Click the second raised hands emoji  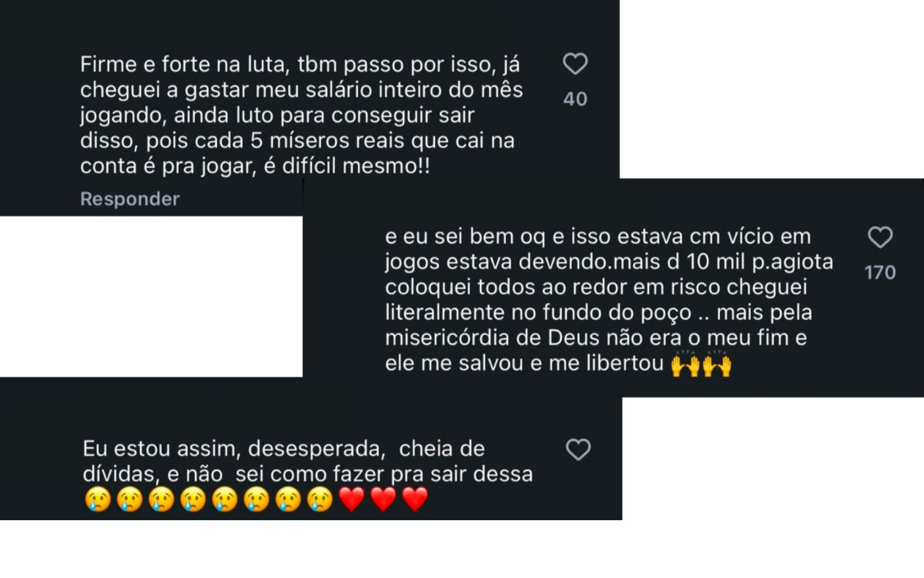717,363
